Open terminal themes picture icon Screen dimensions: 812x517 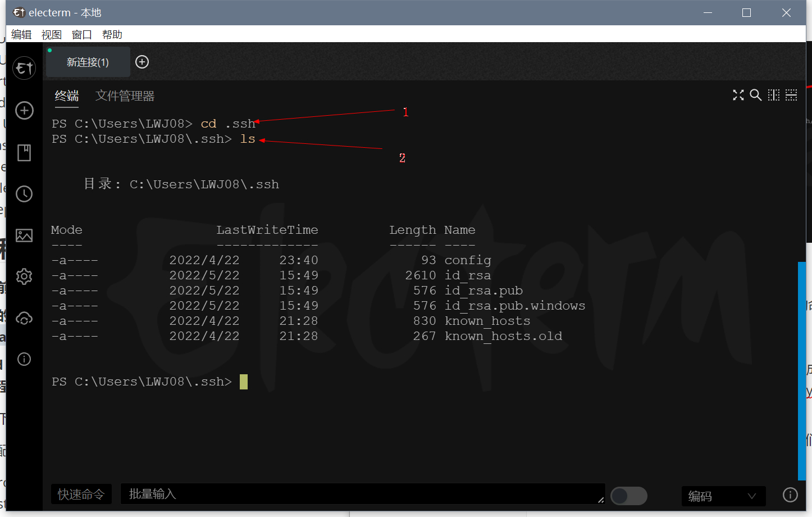(x=24, y=235)
